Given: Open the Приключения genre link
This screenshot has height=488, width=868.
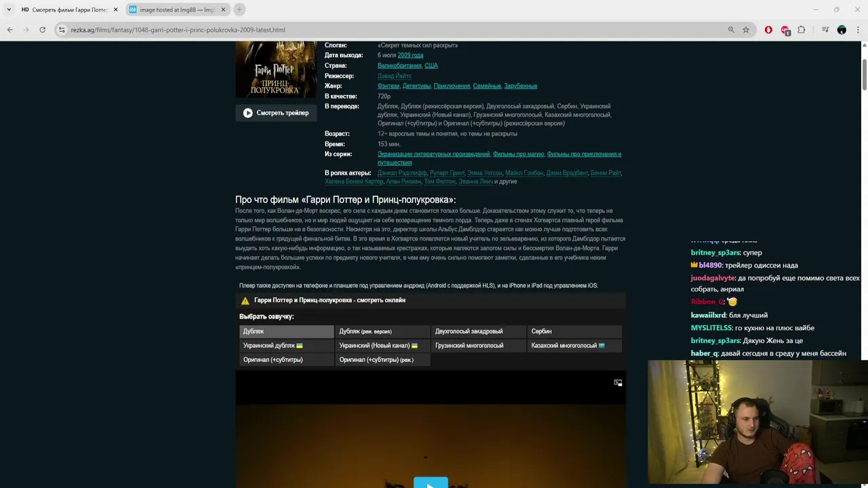Looking at the screenshot, I should 452,86.
